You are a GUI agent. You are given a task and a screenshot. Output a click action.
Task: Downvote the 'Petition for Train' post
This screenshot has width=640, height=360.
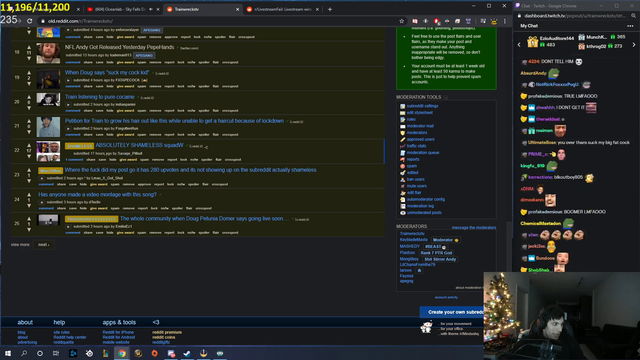(29, 132)
